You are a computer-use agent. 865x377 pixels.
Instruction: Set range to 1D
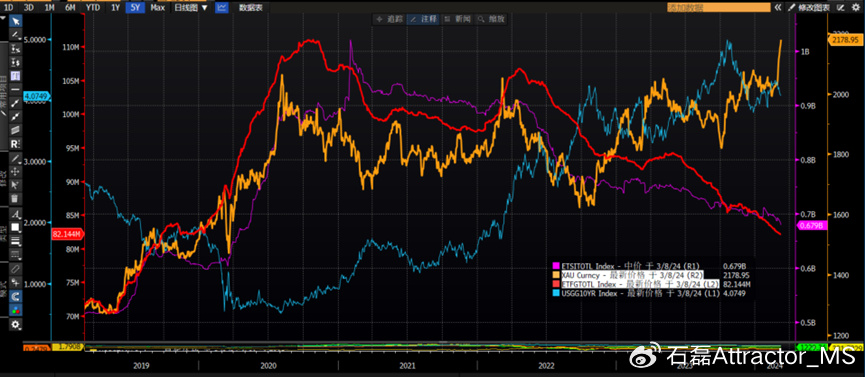[x=9, y=8]
